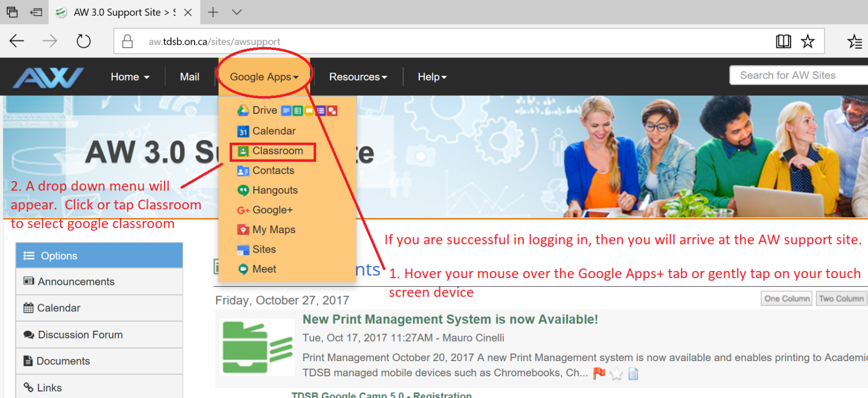Open Announcements in sidebar
Screen dimensions: 868x398
point(99,281)
